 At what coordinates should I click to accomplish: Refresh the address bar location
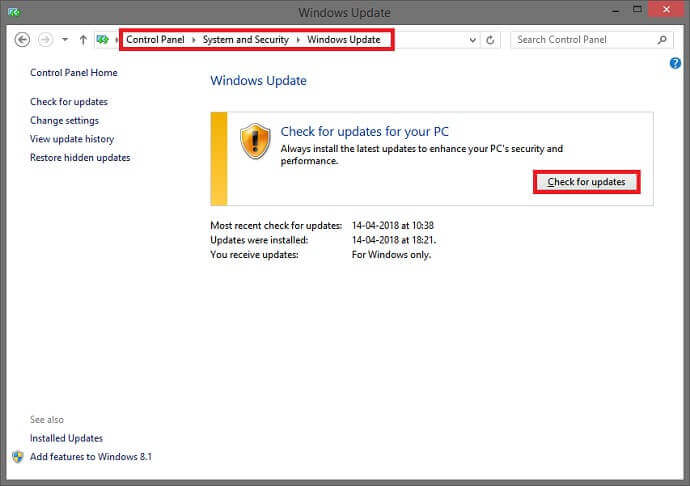(x=490, y=40)
